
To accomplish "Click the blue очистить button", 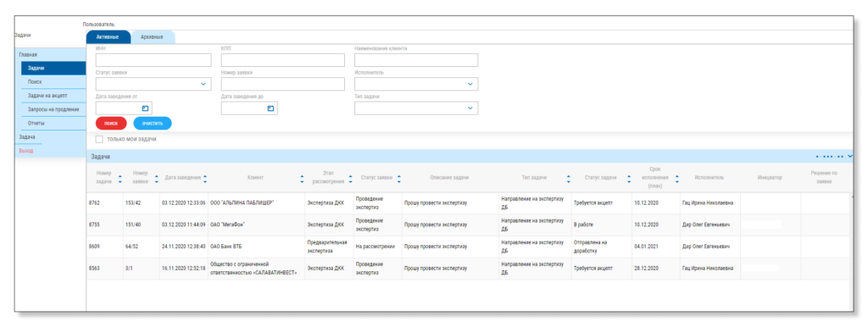I will tap(153, 124).
